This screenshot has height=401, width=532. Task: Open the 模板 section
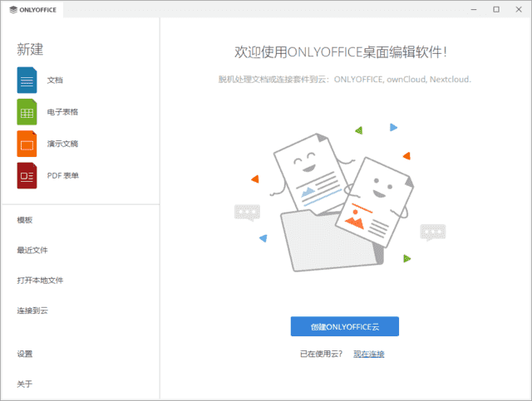coord(25,220)
